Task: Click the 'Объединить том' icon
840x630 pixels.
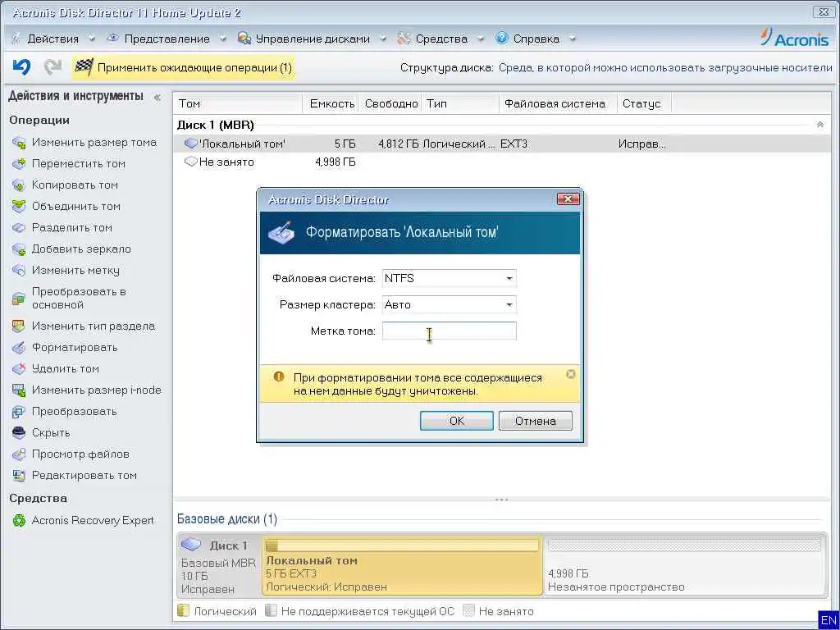Action: click(x=19, y=206)
